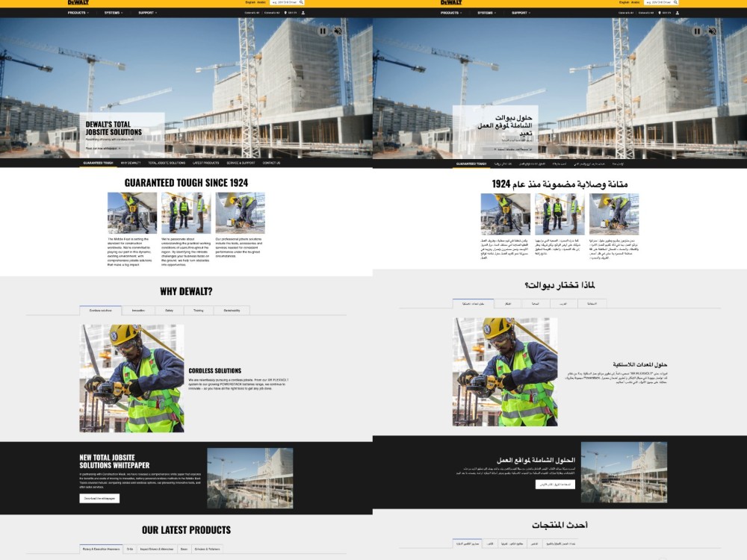
Task: Open the cordless grinder worker image, English page
Action: pos(131,379)
